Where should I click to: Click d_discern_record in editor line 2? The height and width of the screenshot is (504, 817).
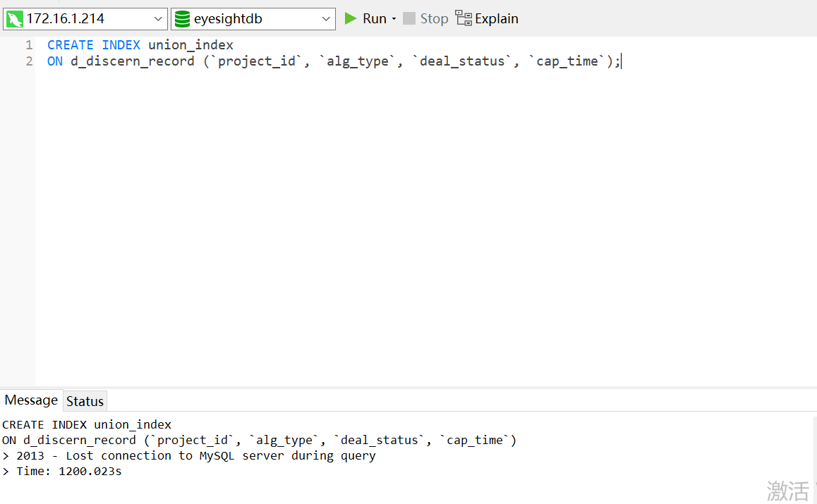point(133,61)
